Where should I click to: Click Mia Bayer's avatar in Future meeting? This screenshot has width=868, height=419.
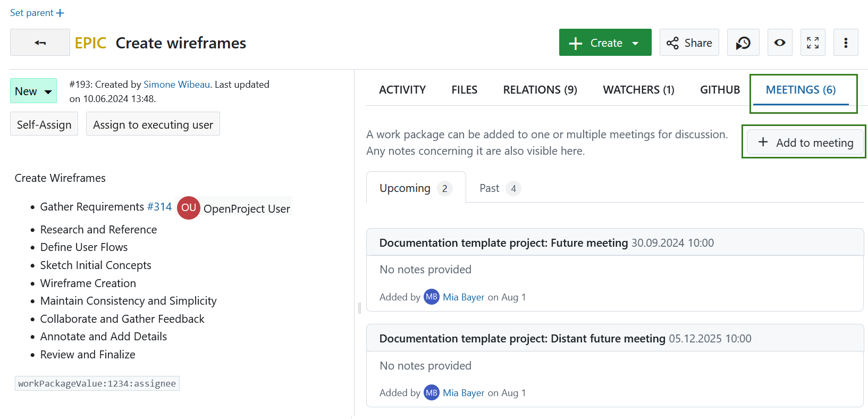click(431, 297)
